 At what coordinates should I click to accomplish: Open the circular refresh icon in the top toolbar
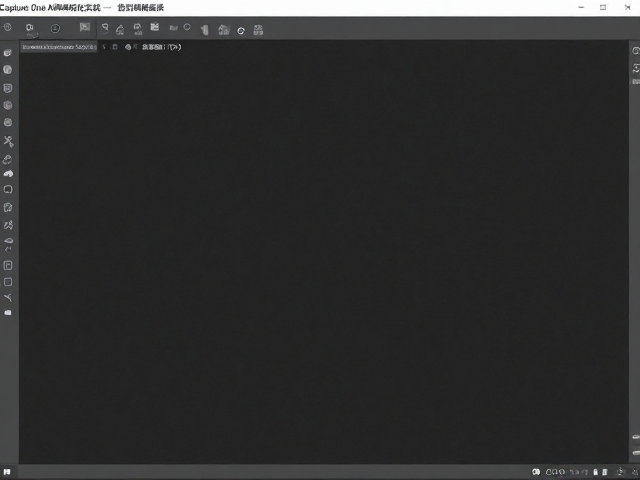[x=241, y=31]
